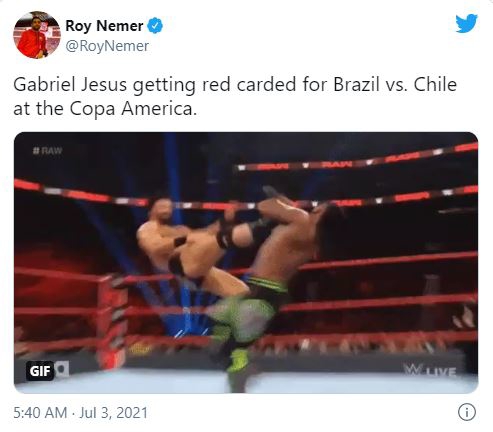Click the top RAW ring rope banner
The image size is (493, 432).
pos(357,160)
